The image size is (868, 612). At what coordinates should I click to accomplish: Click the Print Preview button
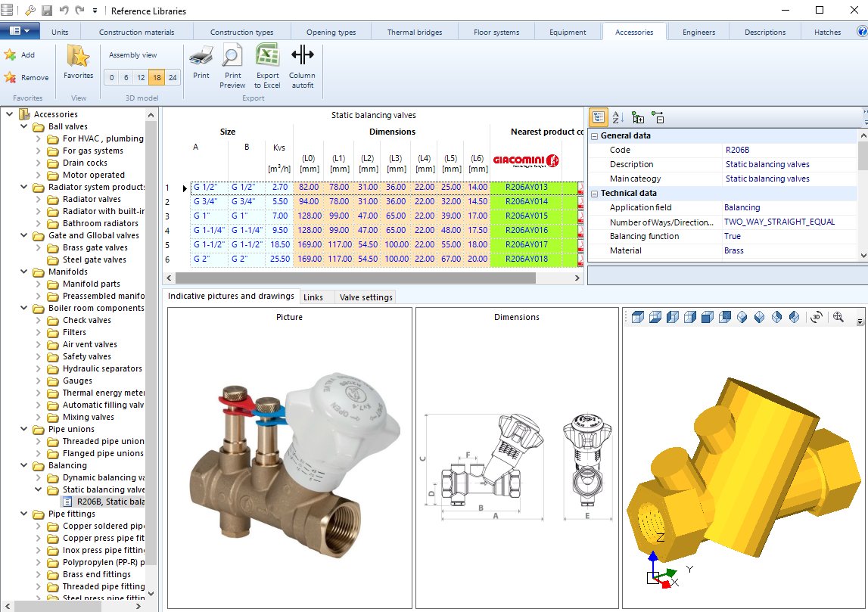coord(233,67)
